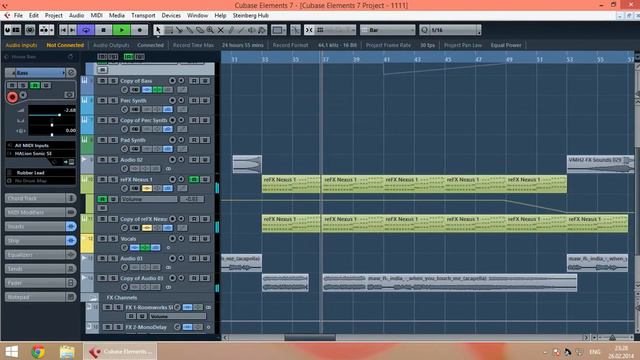Open the Steinberg Hub menu
Viewport: 640px width, 360px height.
[251, 16]
